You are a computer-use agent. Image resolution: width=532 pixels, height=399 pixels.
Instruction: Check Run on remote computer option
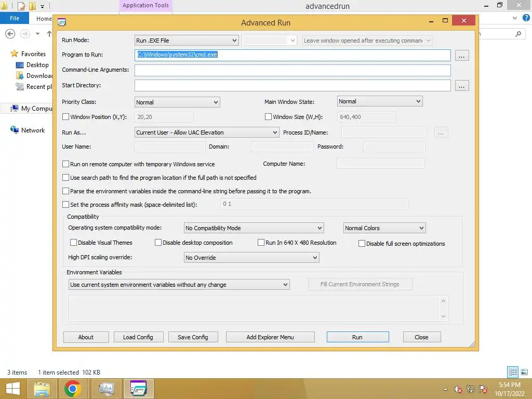click(x=66, y=164)
